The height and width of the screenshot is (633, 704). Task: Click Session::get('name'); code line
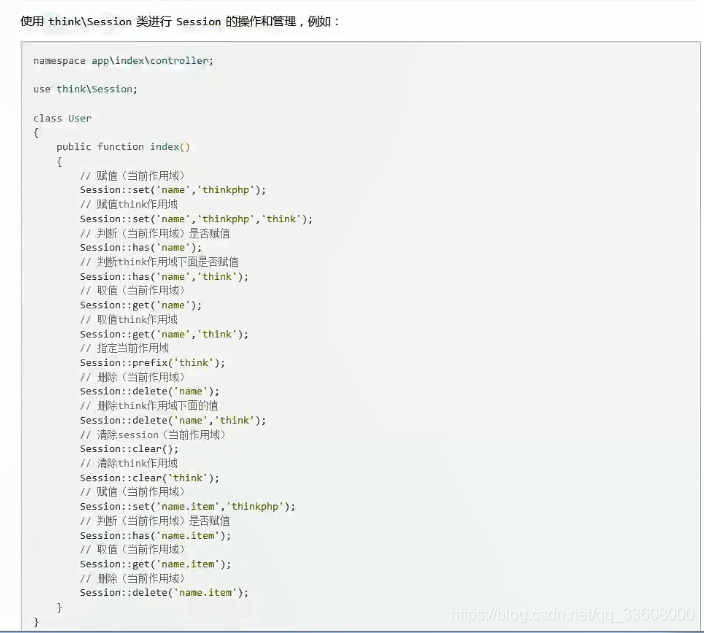(141, 305)
